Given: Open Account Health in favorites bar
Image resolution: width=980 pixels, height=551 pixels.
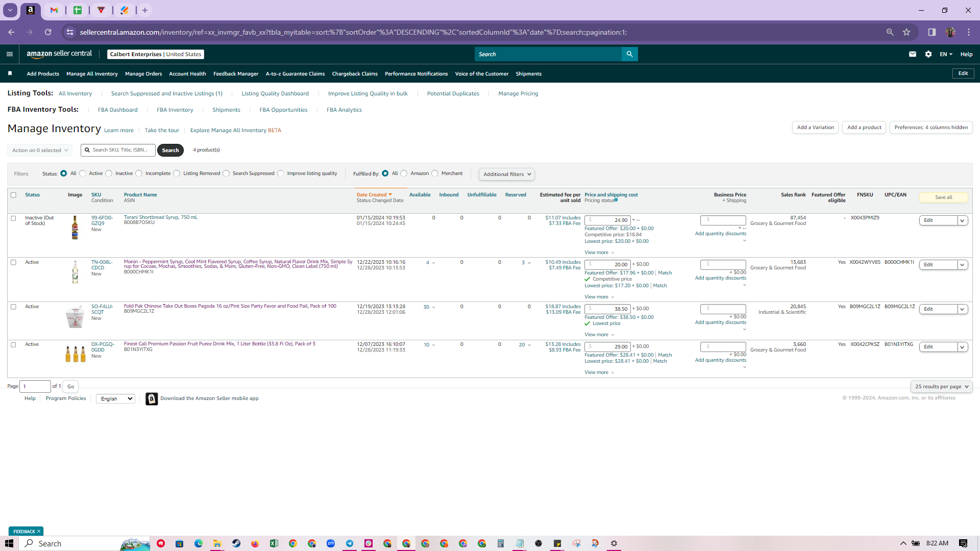Looking at the screenshot, I should (x=187, y=74).
